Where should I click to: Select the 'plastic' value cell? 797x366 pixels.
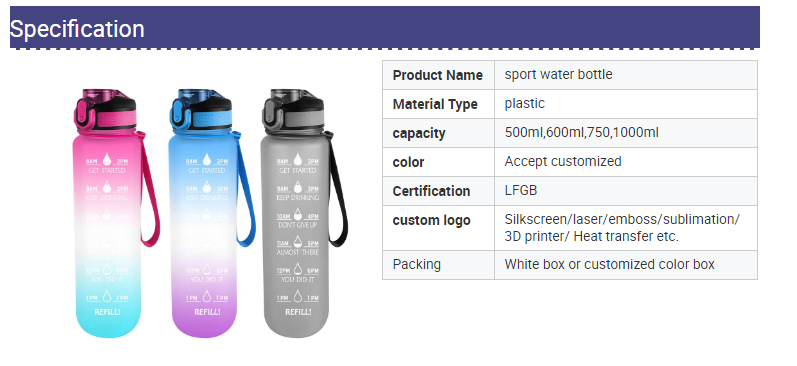pyautogui.click(x=626, y=104)
